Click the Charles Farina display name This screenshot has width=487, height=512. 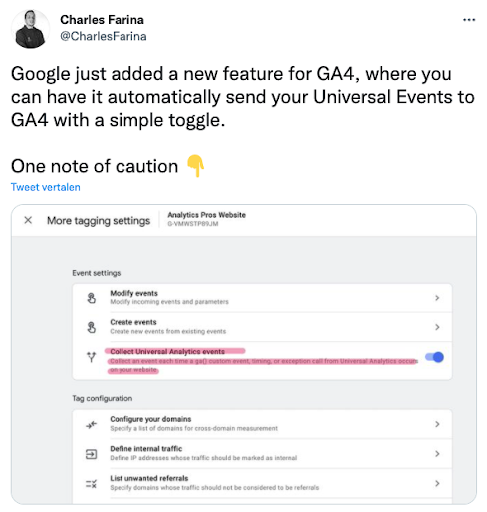coord(102,20)
